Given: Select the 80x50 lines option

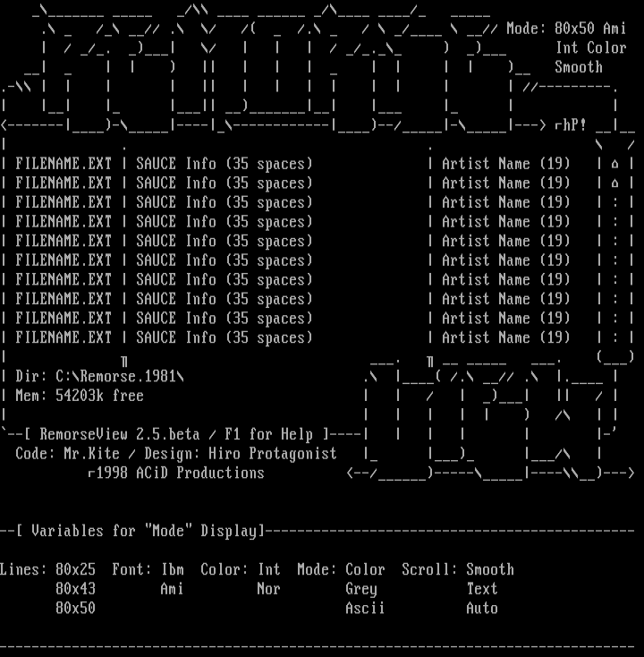Looking at the screenshot, I should [x=75, y=609].
